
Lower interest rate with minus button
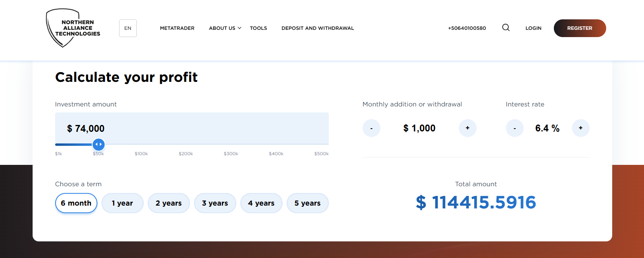tap(514, 128)
